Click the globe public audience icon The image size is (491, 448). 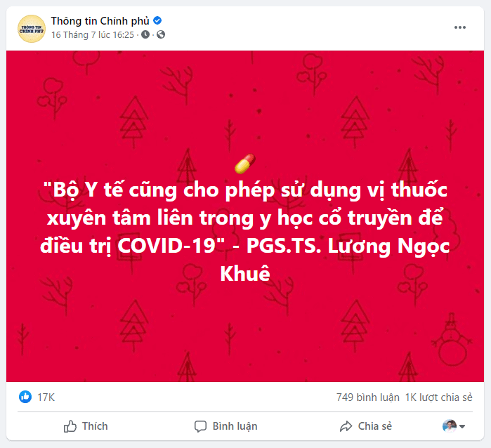coord(161,34)
